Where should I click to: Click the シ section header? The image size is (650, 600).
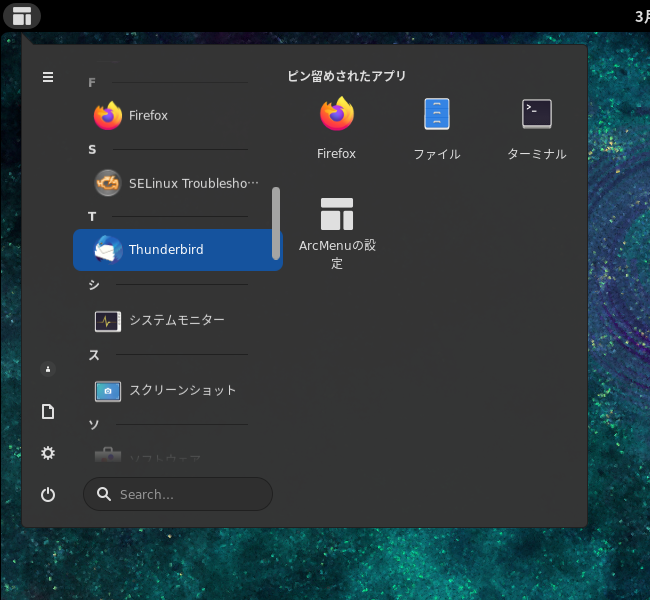[x=94, y=285]
